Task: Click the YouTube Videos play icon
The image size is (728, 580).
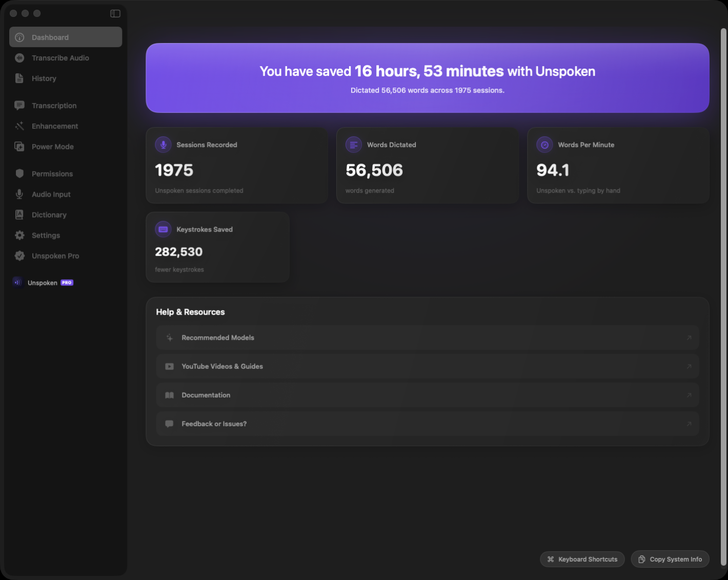Action: pyautogui.click(x=170, y=366)
